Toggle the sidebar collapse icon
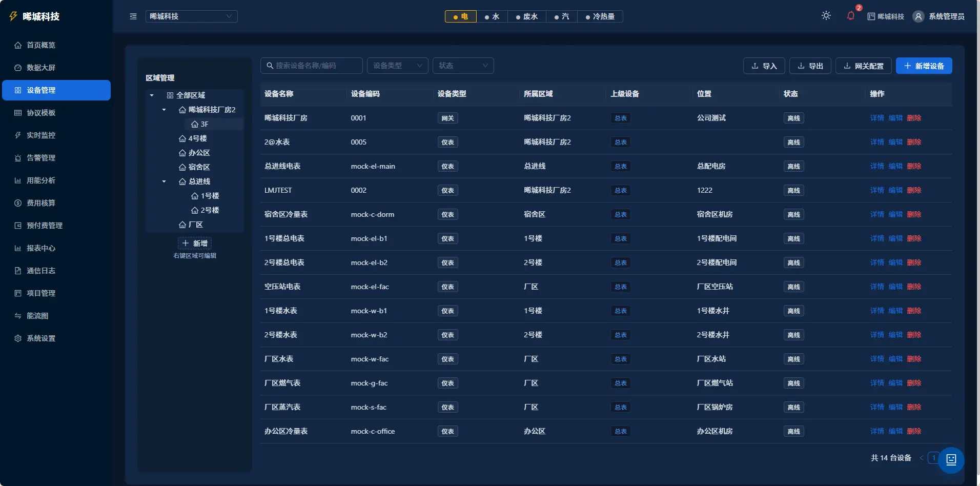The height and width of the screenshot is (486, 980). (x=133, y=16)
